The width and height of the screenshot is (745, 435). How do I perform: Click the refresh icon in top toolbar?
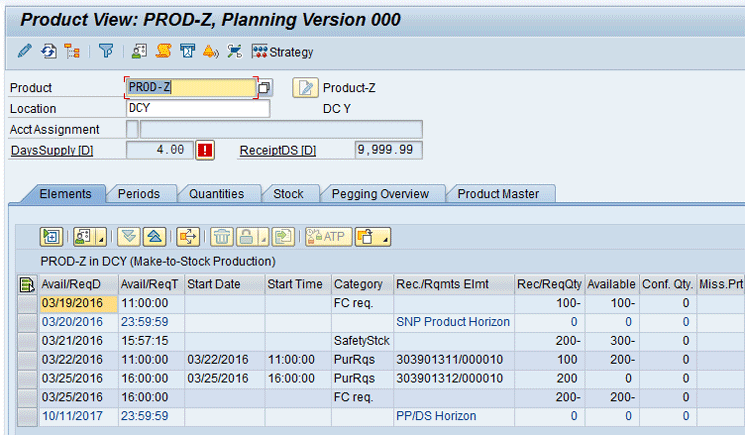tap(48, 51)
